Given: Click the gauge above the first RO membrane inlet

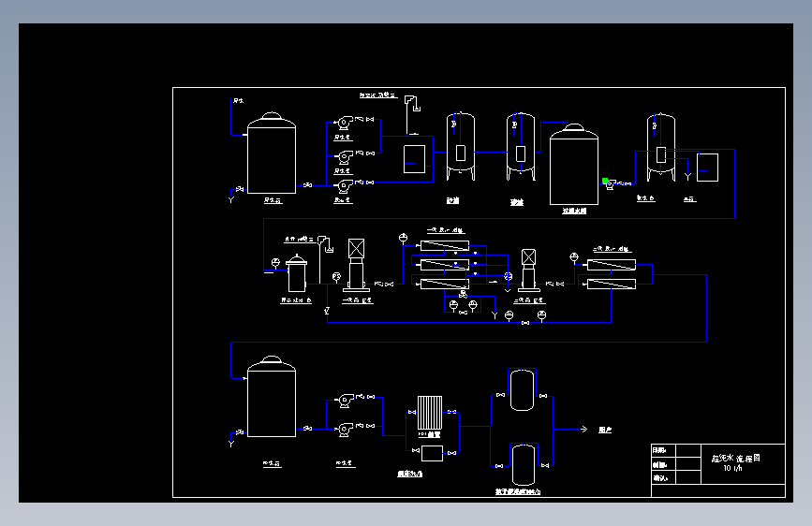Looking at the screenshot, I should 403,238.
